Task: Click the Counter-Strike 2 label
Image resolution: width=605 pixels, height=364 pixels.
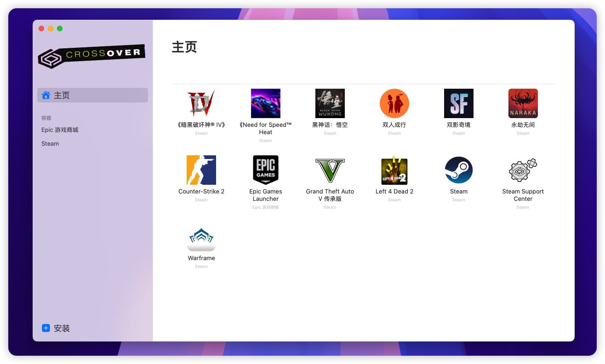Action: click(201, 192)
